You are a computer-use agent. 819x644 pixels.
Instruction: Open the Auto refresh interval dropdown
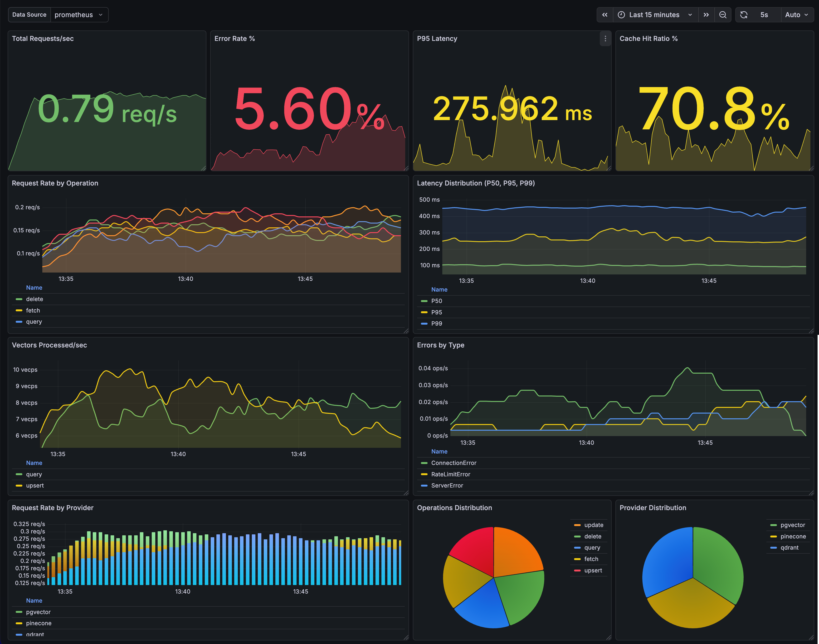(x=796, y=15)
